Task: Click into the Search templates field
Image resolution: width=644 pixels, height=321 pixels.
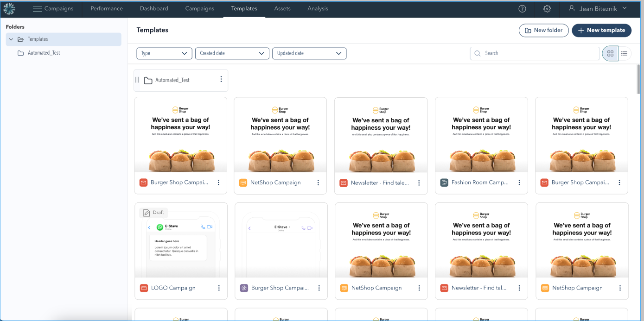Action: pyautogui.click(x=538, y=54)
